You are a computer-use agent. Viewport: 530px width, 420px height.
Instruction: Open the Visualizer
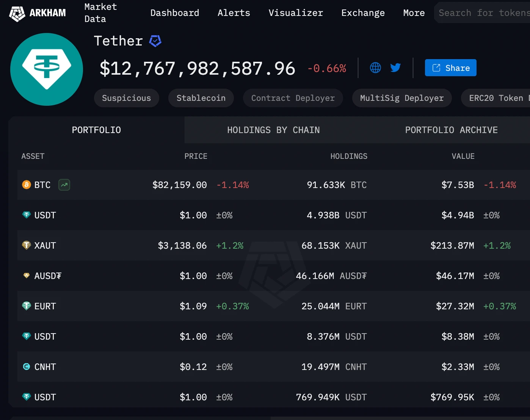pos(296,13)
